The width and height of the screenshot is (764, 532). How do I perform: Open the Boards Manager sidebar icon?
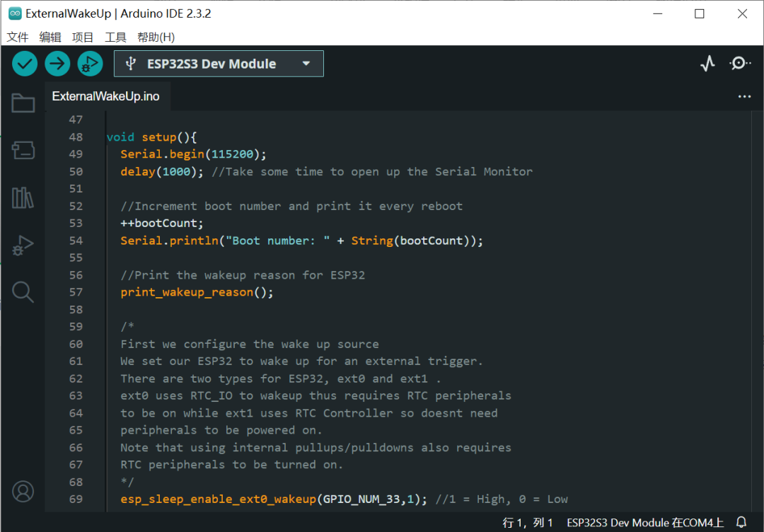23,150
